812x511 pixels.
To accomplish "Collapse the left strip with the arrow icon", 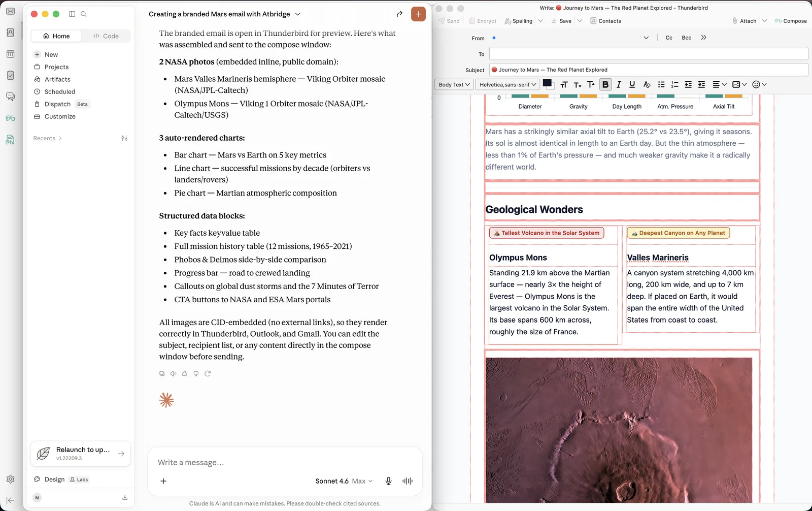I will [10, 500].
